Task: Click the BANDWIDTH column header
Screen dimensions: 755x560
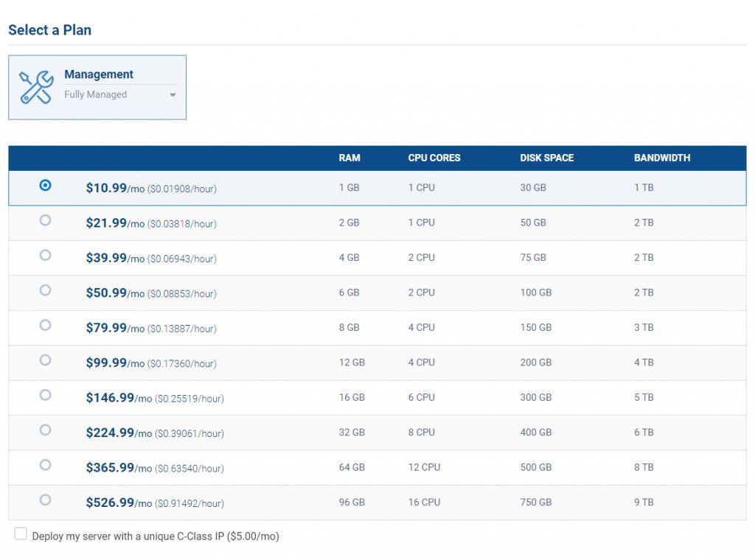Action: [x=662, y=158]
